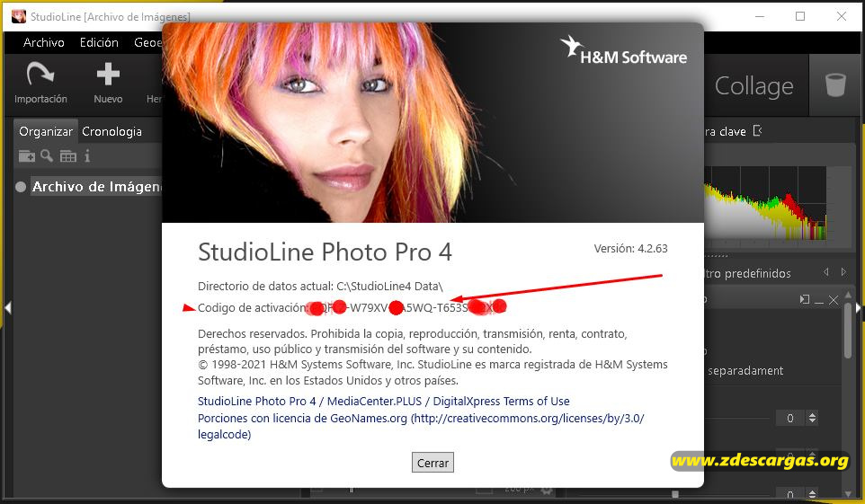Click the 'tro predefinidos' label

pos(747,273)
